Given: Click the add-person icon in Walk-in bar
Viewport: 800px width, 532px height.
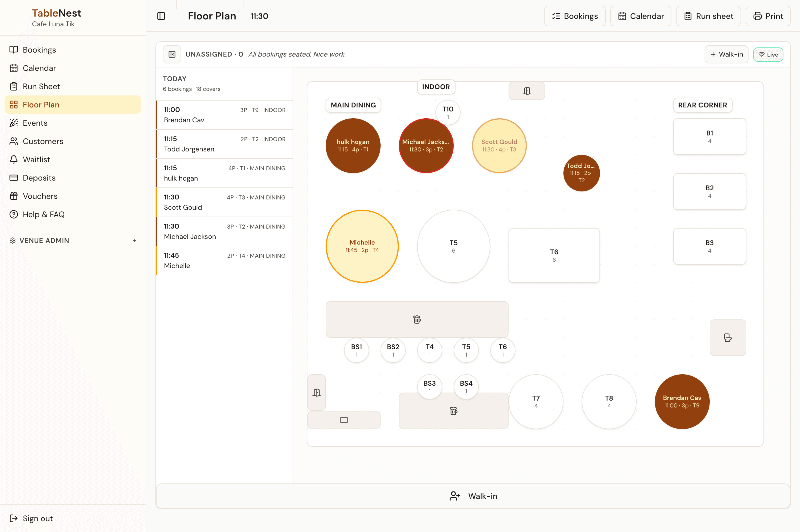Looking at the screenshot, I should click(455, 496).
